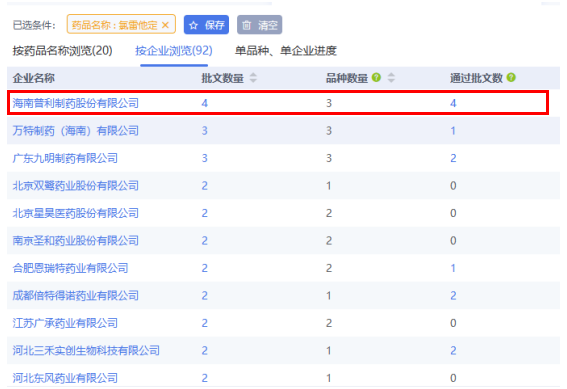Click the 通过批文数 column header text
The image size is (567, 389).
(476, 78)
